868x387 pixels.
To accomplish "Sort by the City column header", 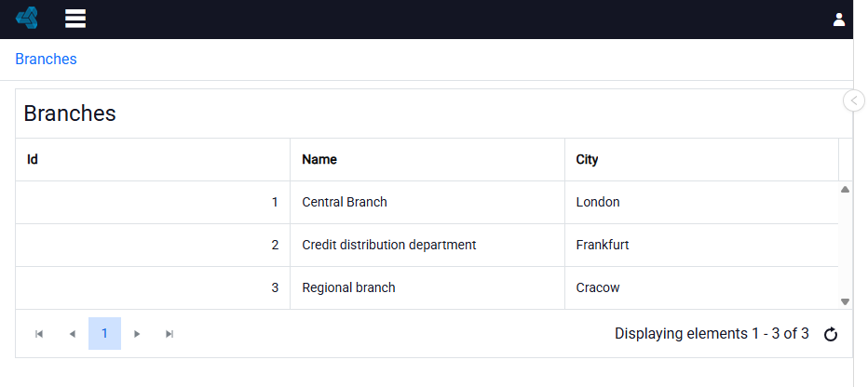I will pyautogui.click(x=702, y=159).
